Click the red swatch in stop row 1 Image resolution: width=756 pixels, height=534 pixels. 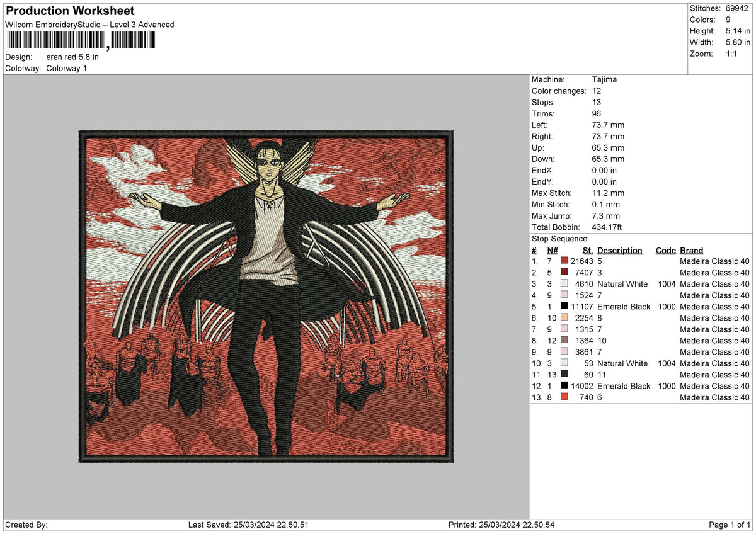click(x=564, y=261)
